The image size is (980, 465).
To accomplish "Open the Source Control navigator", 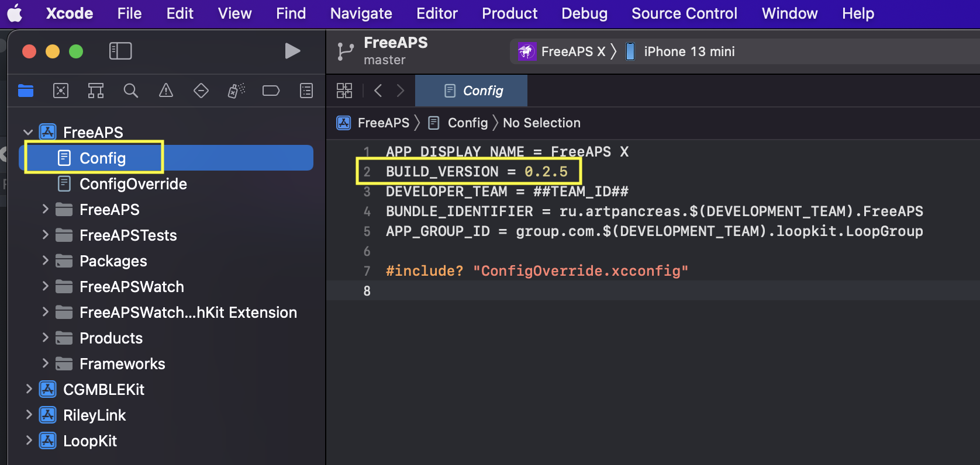I will [x=61, y=91].
